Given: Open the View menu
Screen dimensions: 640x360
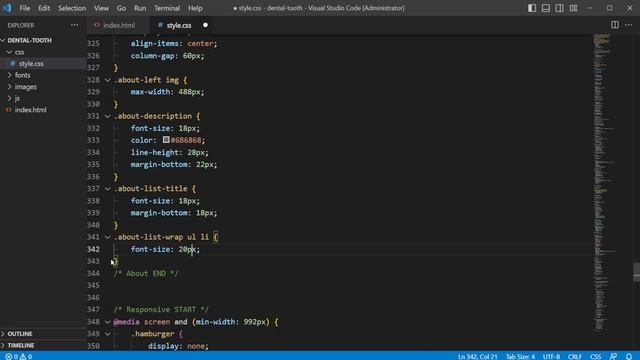Looking at the screenshot, I should coord(101,8).
